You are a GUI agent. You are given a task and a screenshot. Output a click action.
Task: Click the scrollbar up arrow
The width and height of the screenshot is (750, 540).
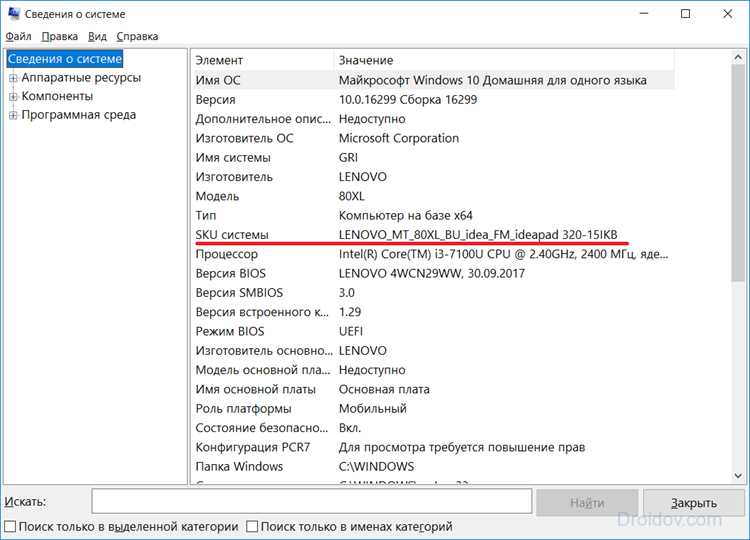[x=738, y=58]
